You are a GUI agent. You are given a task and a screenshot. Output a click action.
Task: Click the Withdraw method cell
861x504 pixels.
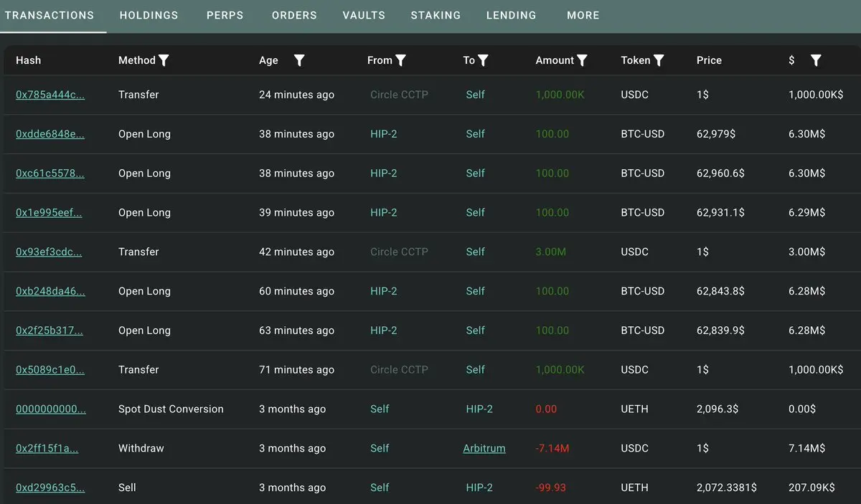141,449
